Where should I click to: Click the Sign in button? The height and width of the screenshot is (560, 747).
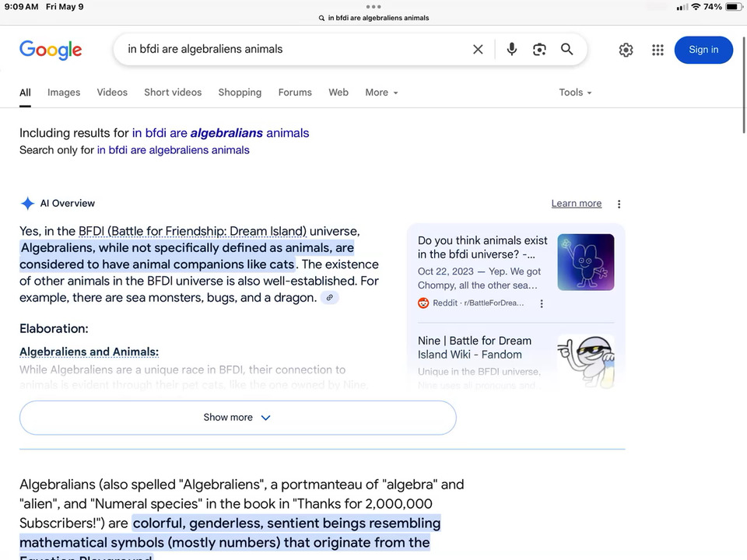click(703, 50)
